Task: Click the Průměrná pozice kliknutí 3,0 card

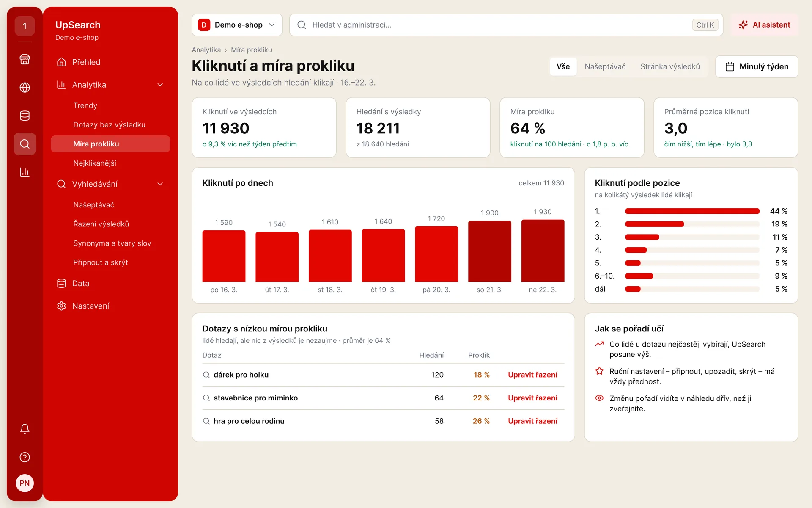Action: [x=726, y=128]
